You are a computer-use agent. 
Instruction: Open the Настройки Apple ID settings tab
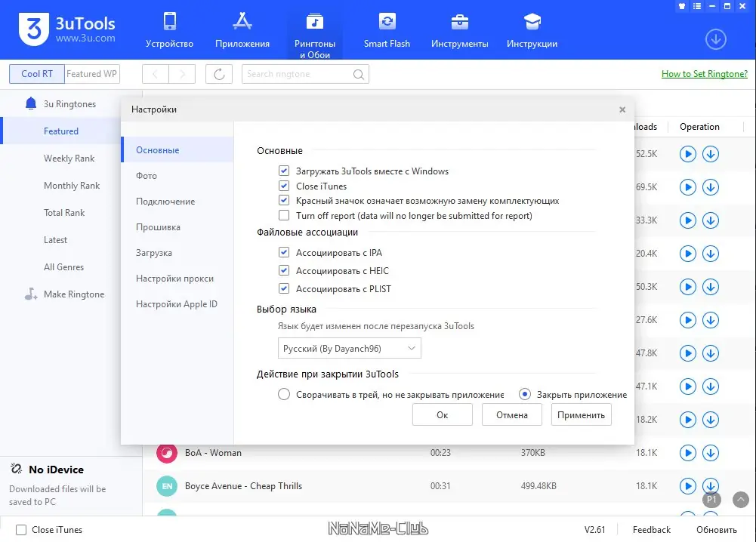coord(177,304)
